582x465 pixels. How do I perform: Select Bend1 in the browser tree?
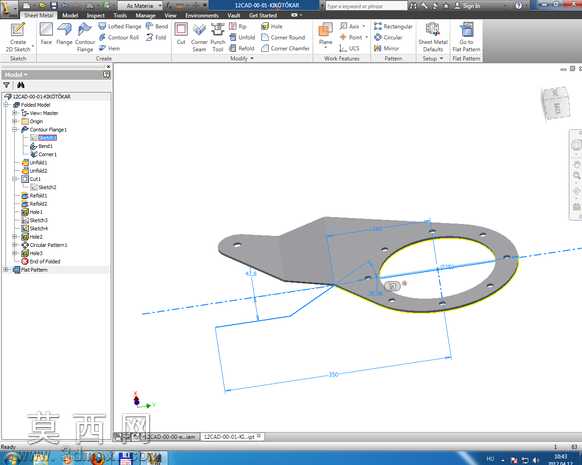[x=41, y=146]
